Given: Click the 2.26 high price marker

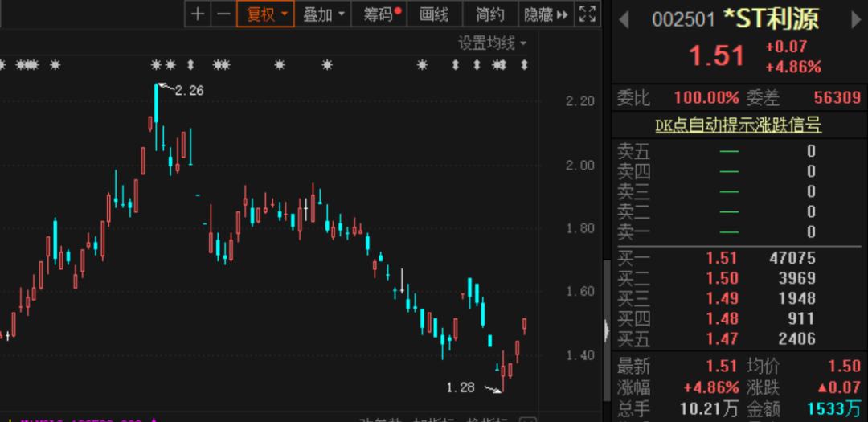Looking at the screenshot, I should point(189,90).
